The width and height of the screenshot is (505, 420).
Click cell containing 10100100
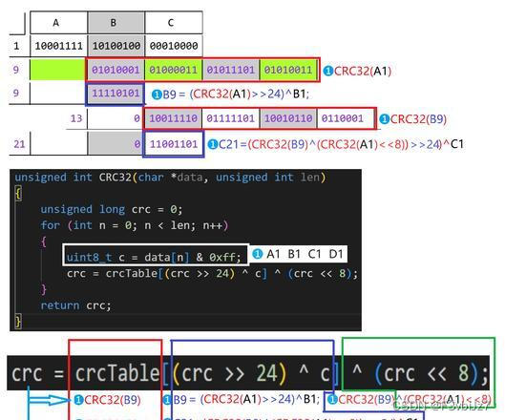(116, 46)
